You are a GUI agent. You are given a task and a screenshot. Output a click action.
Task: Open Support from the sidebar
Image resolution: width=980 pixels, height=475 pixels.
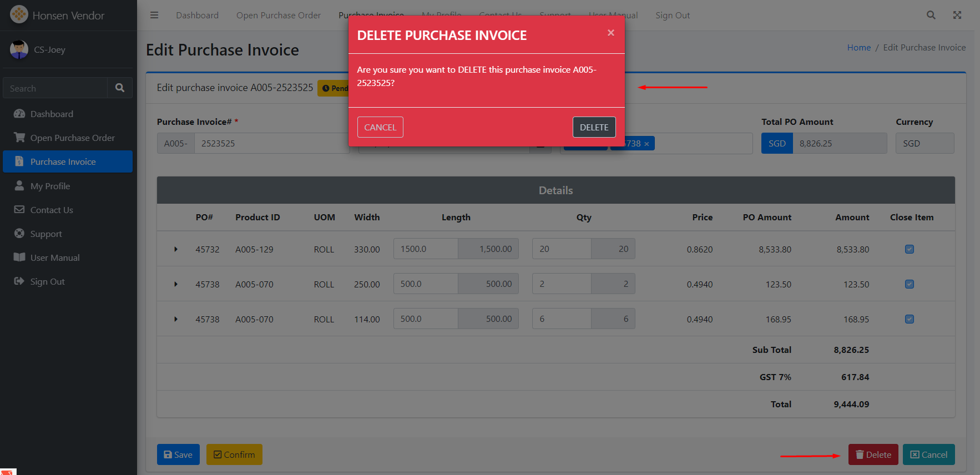point(46,234)
